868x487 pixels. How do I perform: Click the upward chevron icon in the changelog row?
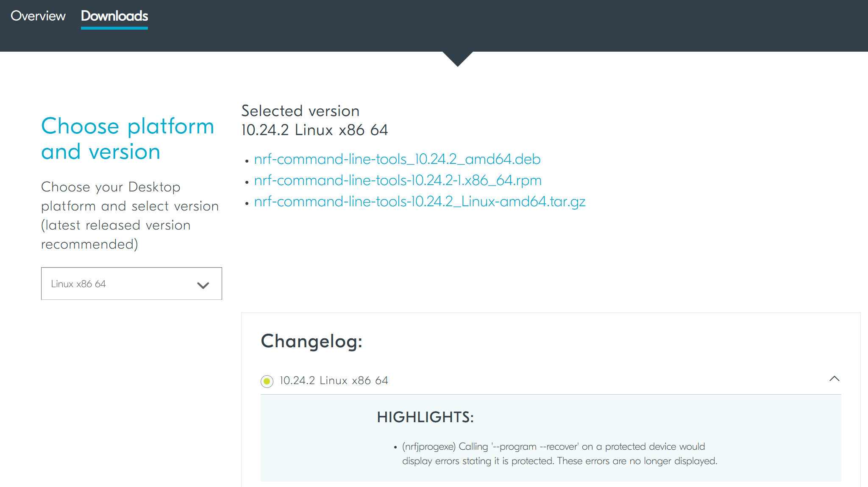(x=834, y=379)
